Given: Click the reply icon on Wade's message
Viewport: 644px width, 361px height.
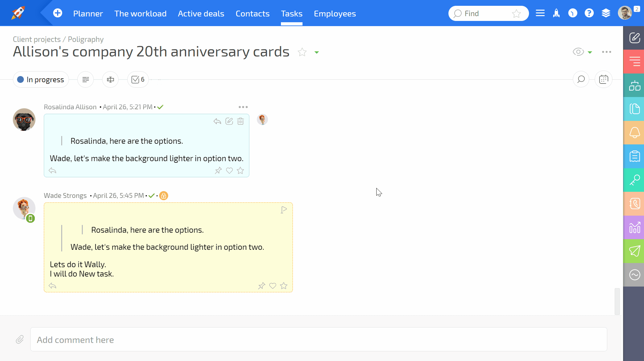Looking at the screenshot, I should pos(53,285).
